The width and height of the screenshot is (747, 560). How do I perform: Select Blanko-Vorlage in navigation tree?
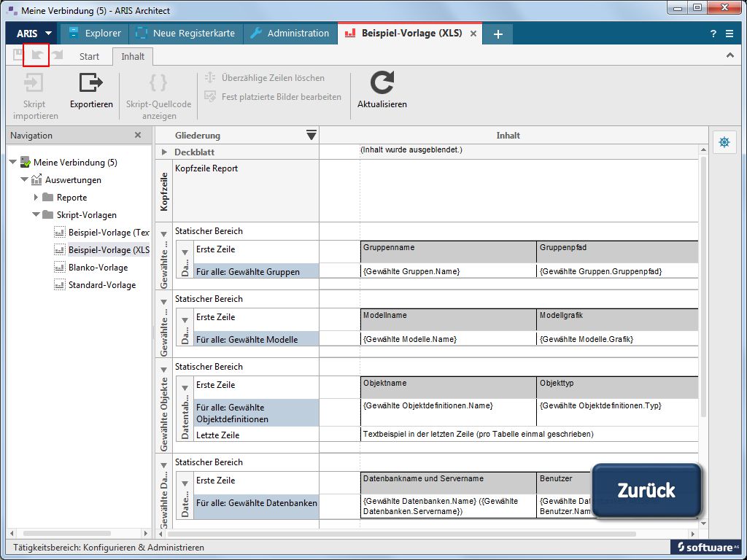[x=98, y=268]
